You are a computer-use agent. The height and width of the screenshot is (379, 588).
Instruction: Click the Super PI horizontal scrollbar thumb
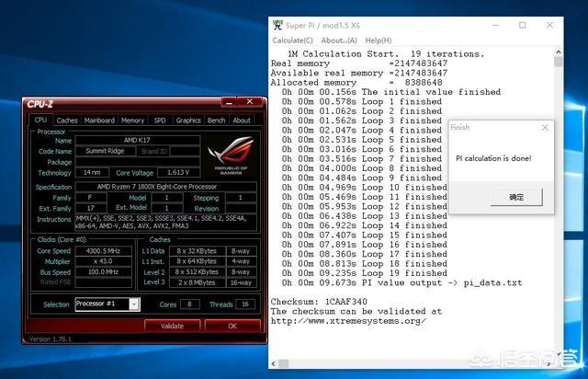(x=284, y=363)
